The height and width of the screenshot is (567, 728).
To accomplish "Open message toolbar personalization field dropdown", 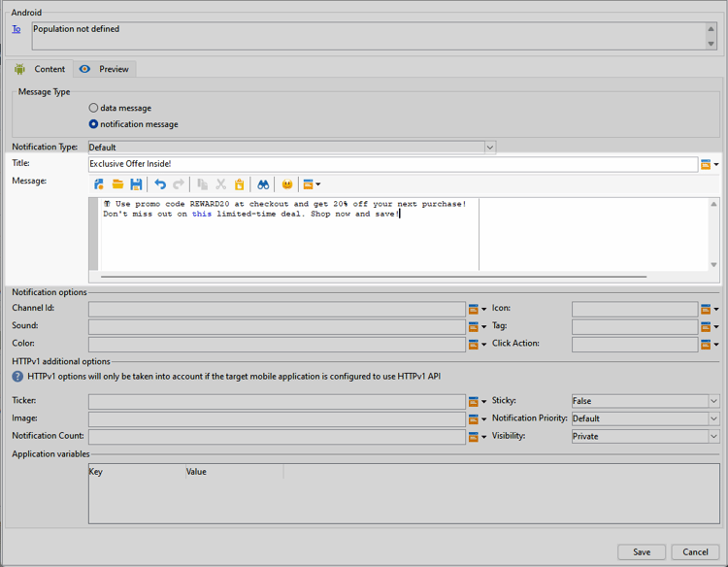I will click(312, 184).
